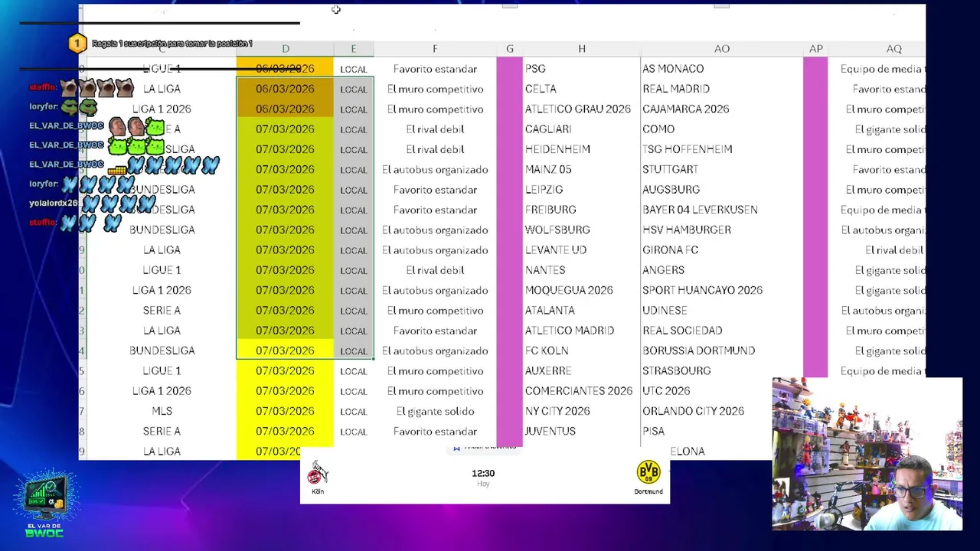Select the GIRONA FC cell
The height and width of the screenshot is (551, 980).
(x=722, y=250)
